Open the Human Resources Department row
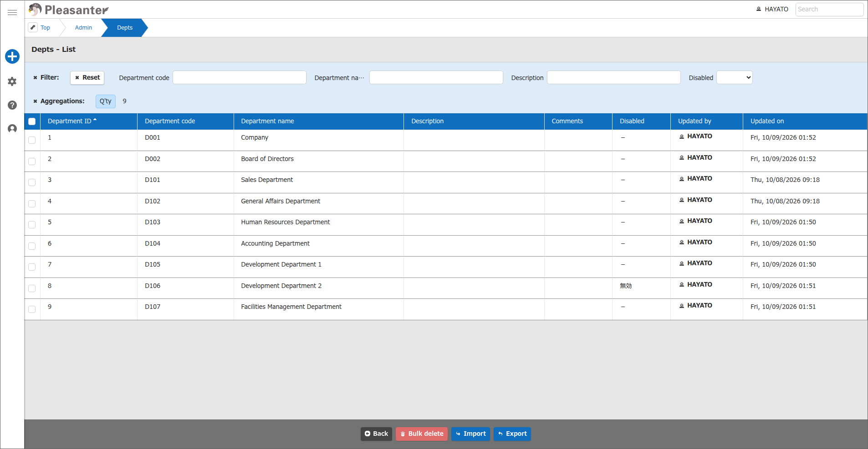This screenshot has height=449, width=868. (446, 225)
